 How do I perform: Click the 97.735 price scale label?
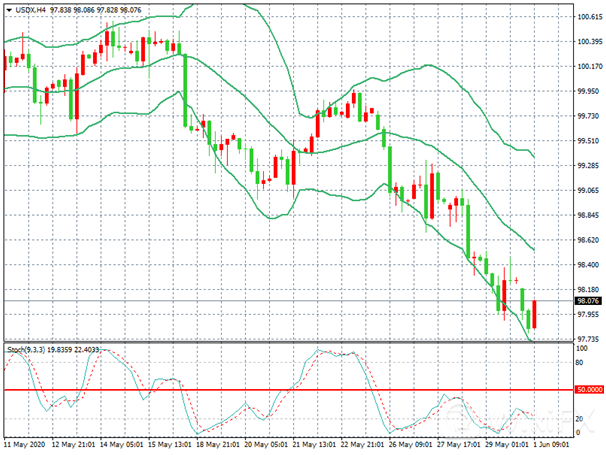point(588,339)
